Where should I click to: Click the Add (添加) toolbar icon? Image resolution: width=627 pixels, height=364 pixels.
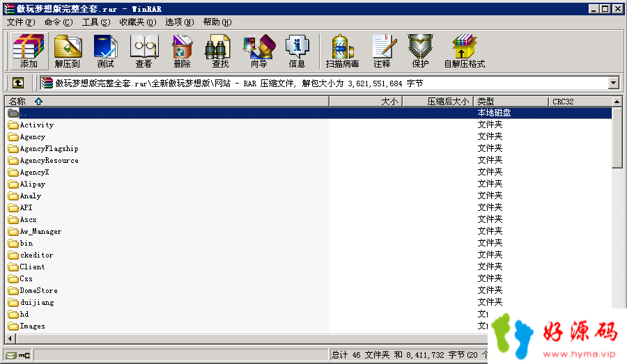pos(29,51)
